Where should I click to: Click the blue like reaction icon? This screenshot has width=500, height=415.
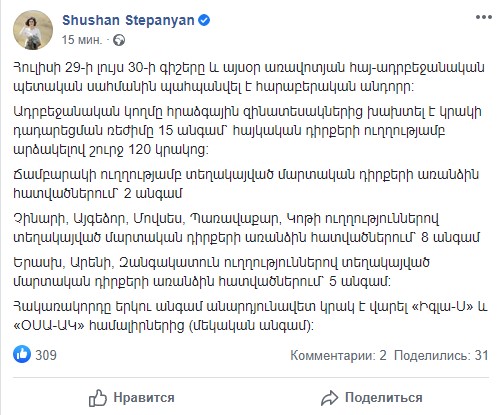(x=22, y=354)
